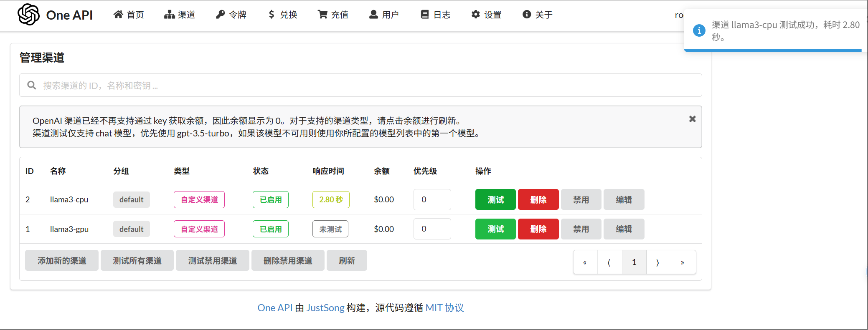Image resolution: width=868 pixels, height=330 pixels.
Task: Click the shopping cart 充值 icon
Action: [322, 15]
